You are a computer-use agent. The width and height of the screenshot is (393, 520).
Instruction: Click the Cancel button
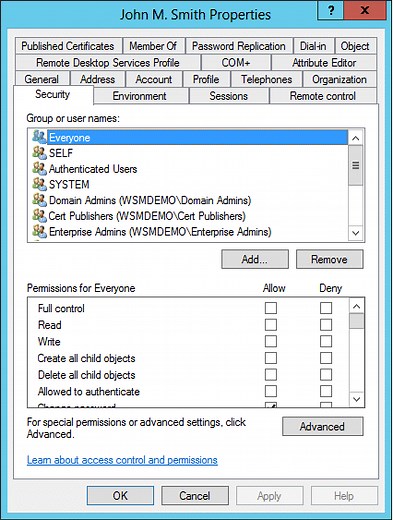point(195,496)
